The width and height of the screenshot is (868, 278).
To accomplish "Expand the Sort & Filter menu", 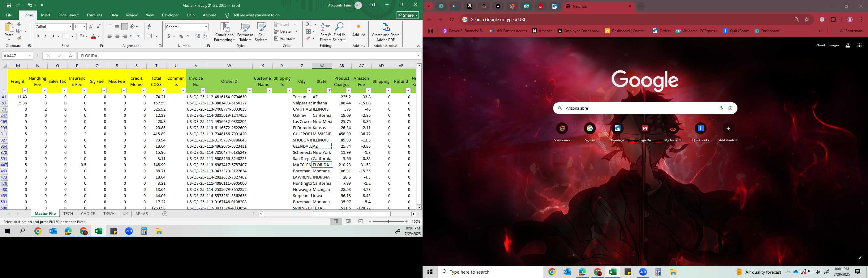I will pos(325,32).
